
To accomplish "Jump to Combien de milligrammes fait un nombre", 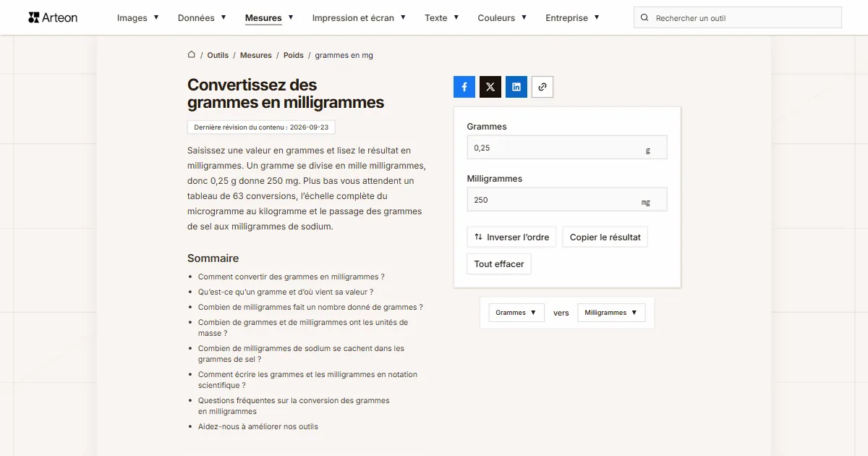I will (311, 307).
